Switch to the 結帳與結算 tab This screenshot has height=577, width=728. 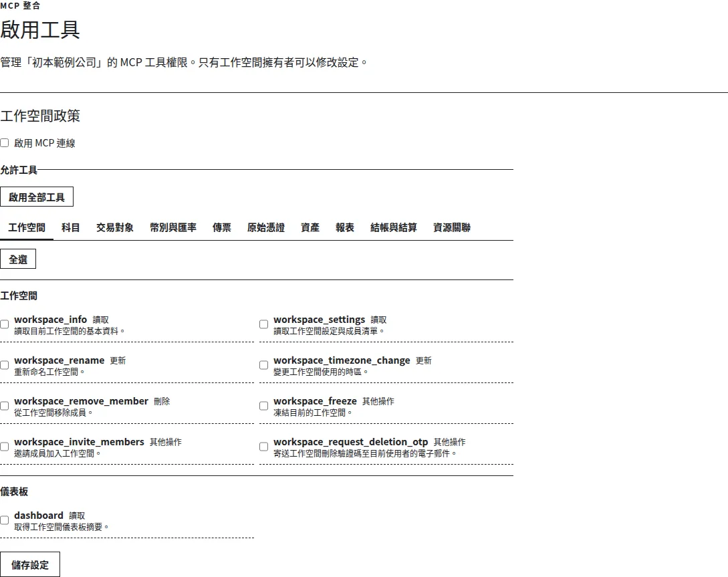[393, 227]
